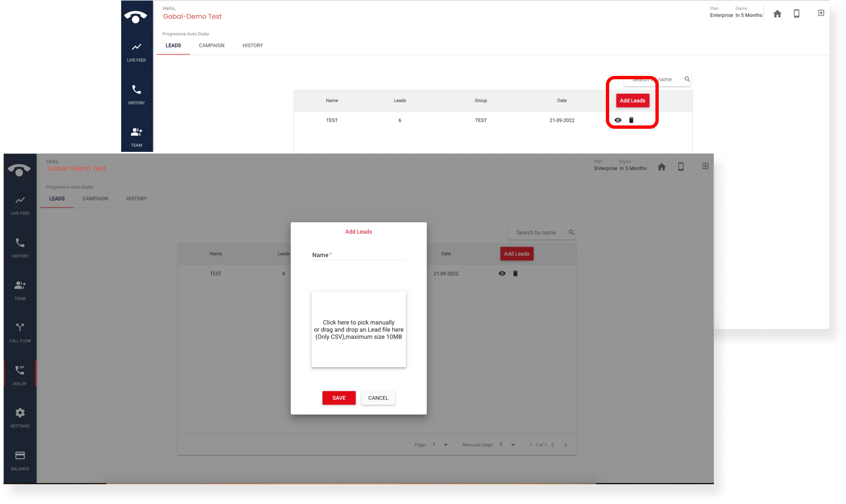Open the SIP Dialer section
This screenshot has height=504, width=846.
tap(20, 374)
